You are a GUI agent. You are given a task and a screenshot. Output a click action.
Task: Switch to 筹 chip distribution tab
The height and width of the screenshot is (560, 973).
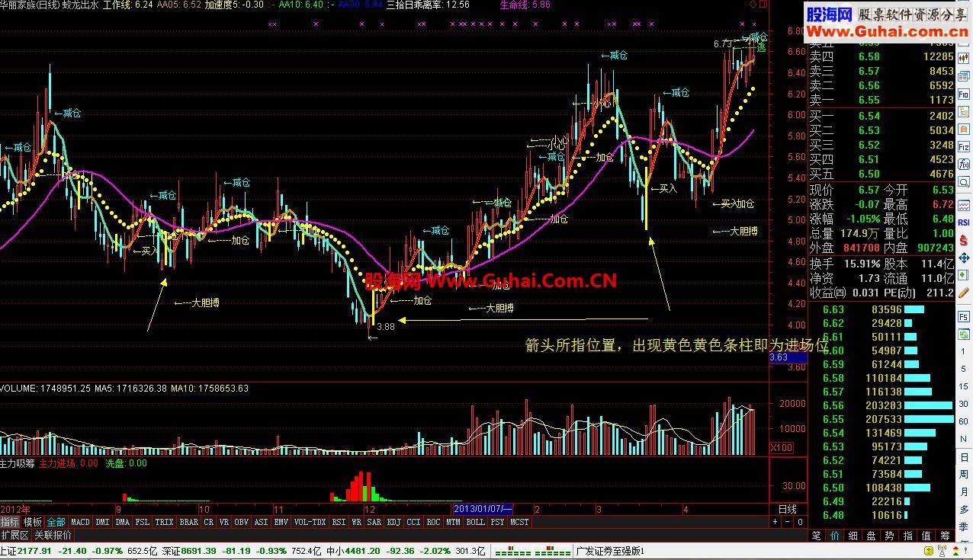click(946, 536)
